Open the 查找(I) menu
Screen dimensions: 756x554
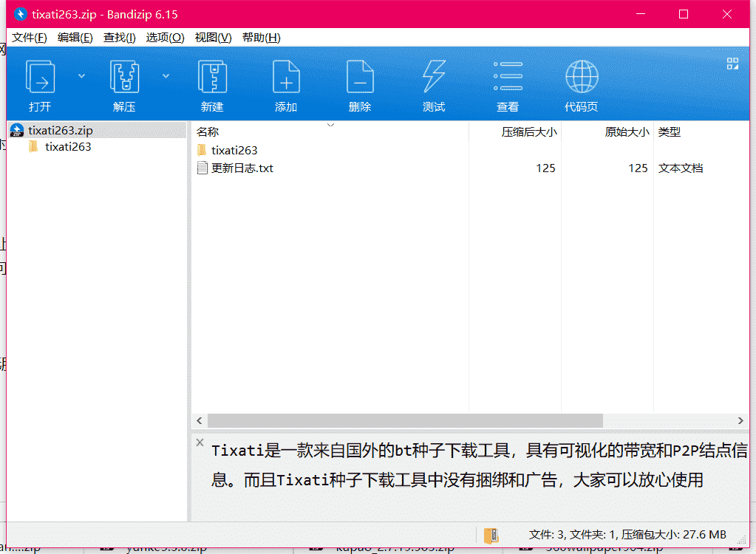(x=119, y=38)
